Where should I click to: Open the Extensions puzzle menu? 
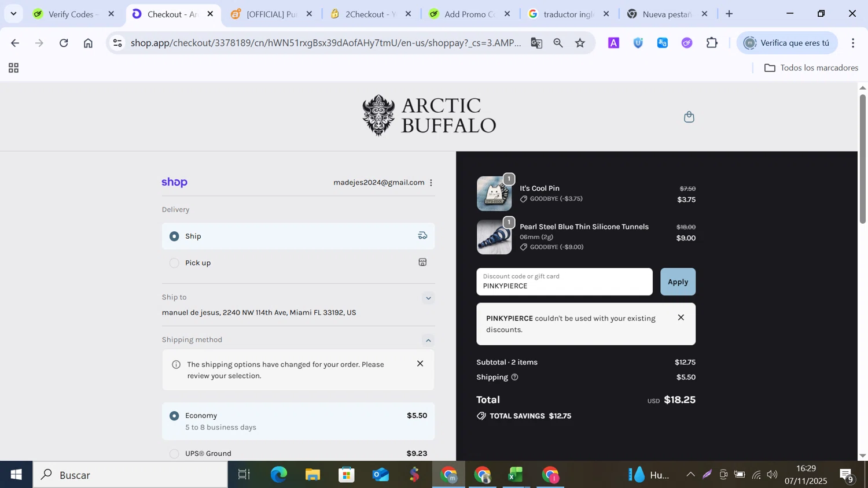click(712, 43)
